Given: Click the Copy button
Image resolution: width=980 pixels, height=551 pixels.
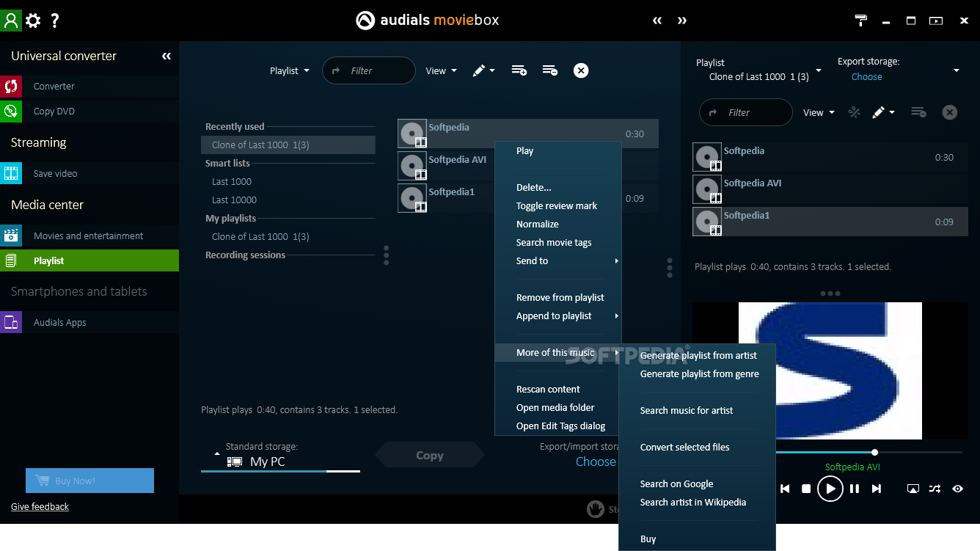Looking at the screenshot, I should [429, 456].
